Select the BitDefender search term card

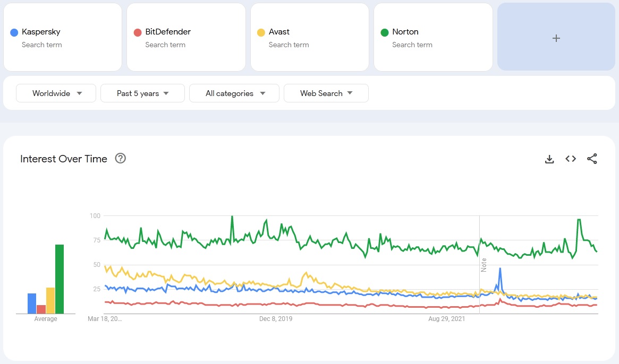coord(186,37)
